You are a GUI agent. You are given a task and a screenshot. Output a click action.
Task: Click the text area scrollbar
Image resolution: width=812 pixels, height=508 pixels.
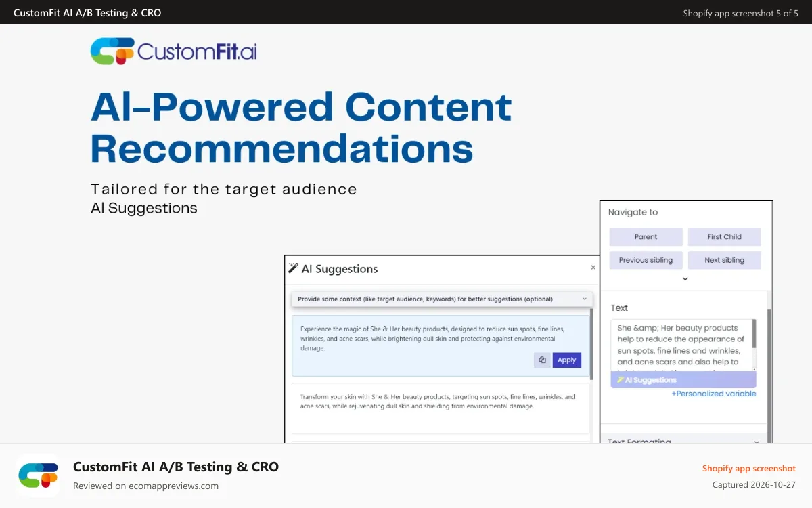pos(754,334)
